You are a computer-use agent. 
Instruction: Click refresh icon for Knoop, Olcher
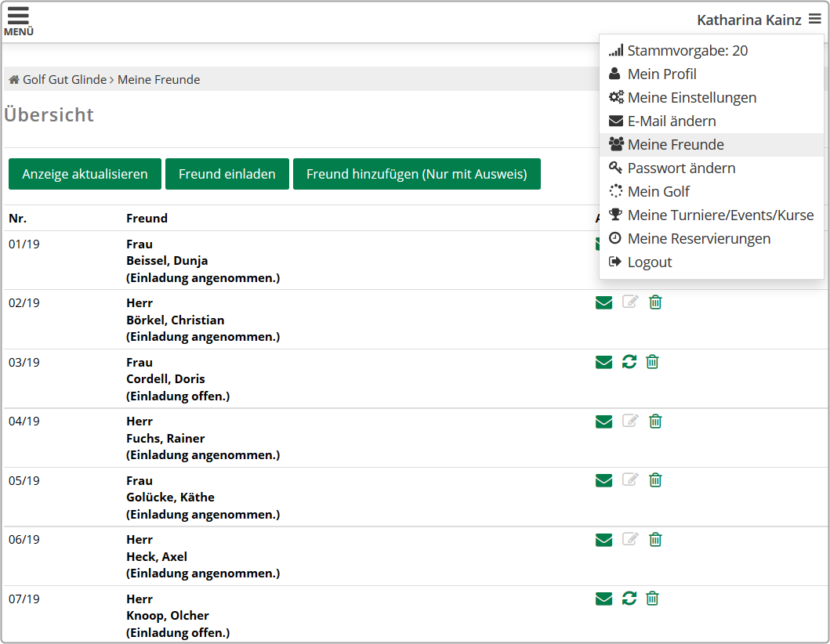point(629,599)
